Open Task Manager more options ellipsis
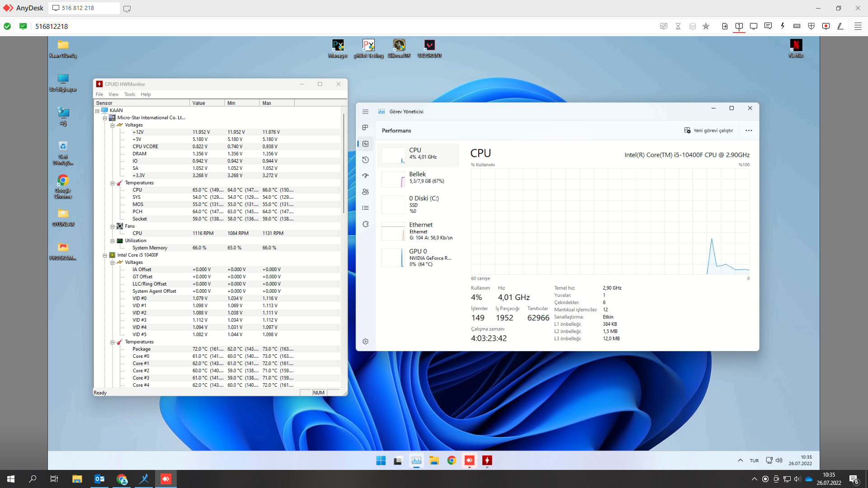The image size is (868, 488). 749,131
